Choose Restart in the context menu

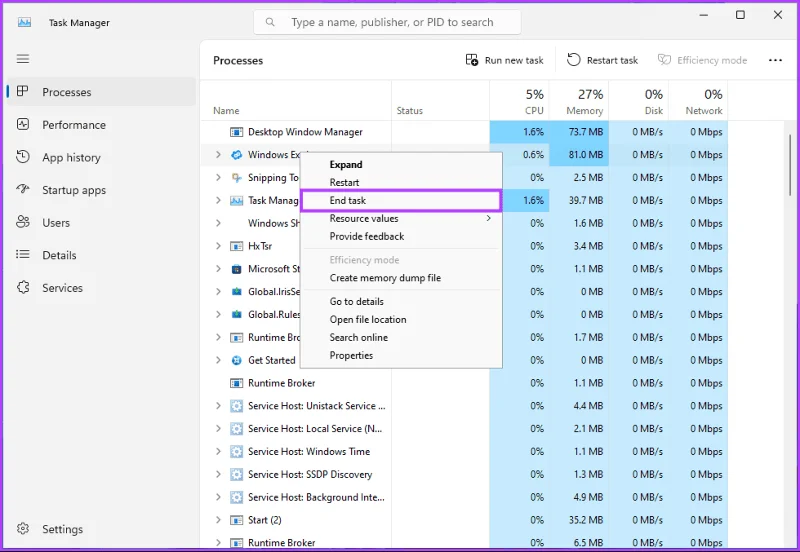[x=401, y=182]
